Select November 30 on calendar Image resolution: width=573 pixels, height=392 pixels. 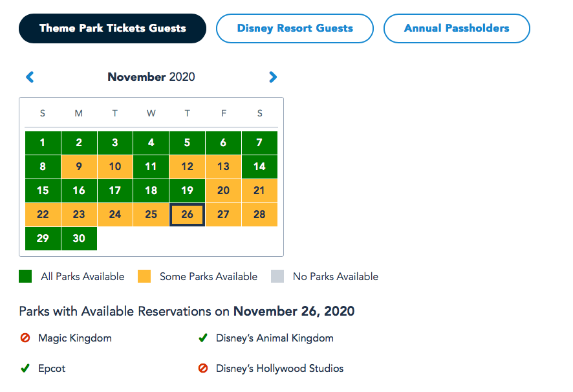click(x=79, y=238)
